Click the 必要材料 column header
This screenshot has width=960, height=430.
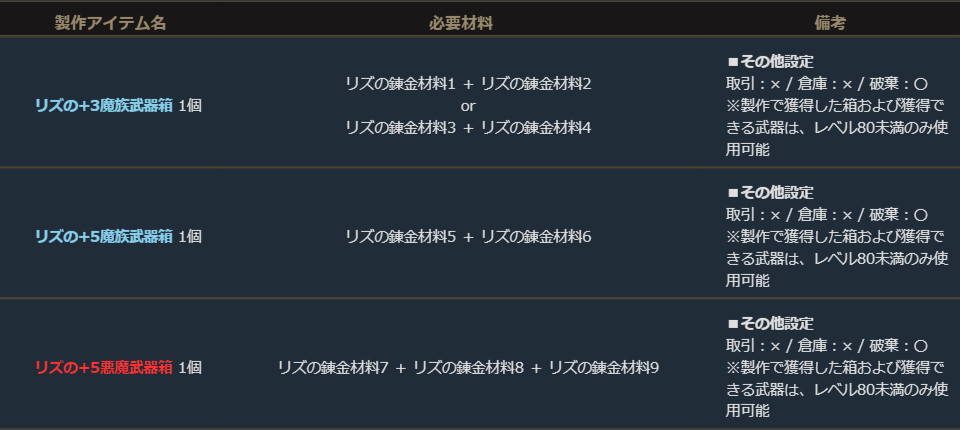(460, 23)
